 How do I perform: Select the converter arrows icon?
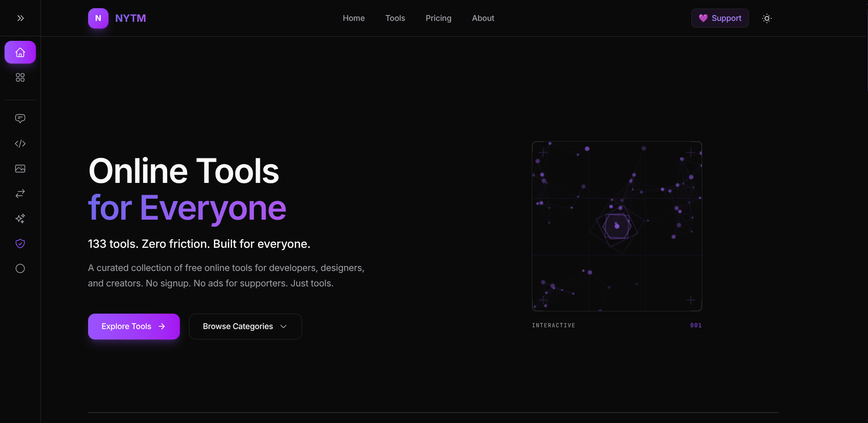pyautogui.click(x=20, y=194)
